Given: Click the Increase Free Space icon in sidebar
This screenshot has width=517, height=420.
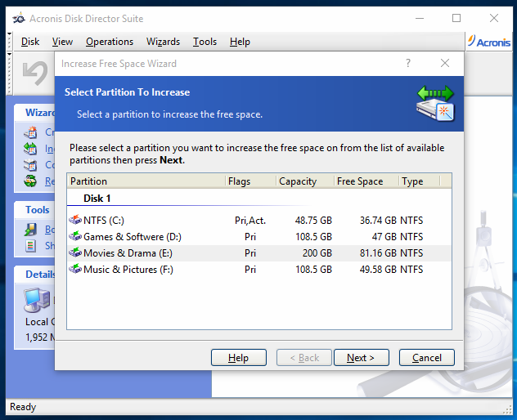Looking at the screenshot, I should tap(30, 149).
